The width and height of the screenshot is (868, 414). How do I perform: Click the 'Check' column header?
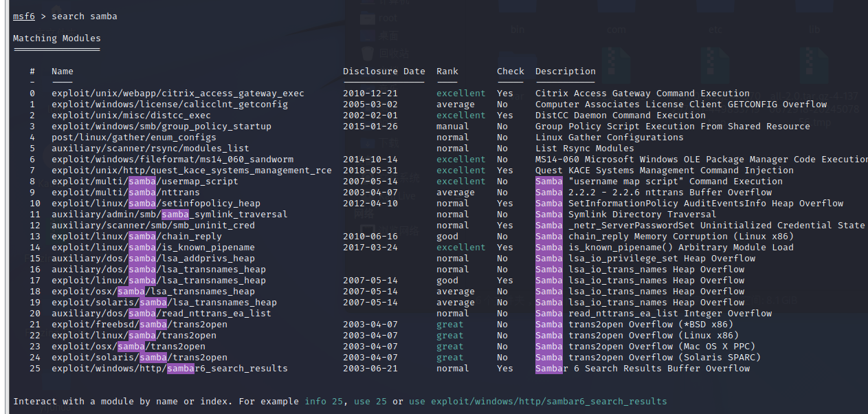511,71
